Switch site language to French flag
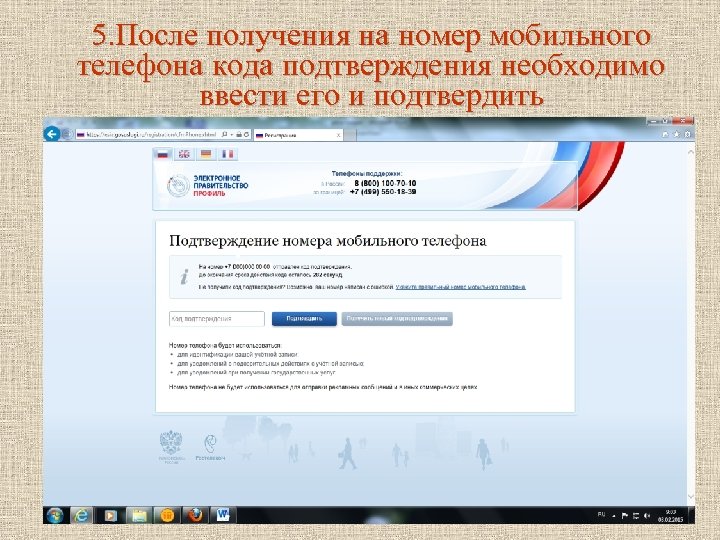 click(x=228, y=154)
